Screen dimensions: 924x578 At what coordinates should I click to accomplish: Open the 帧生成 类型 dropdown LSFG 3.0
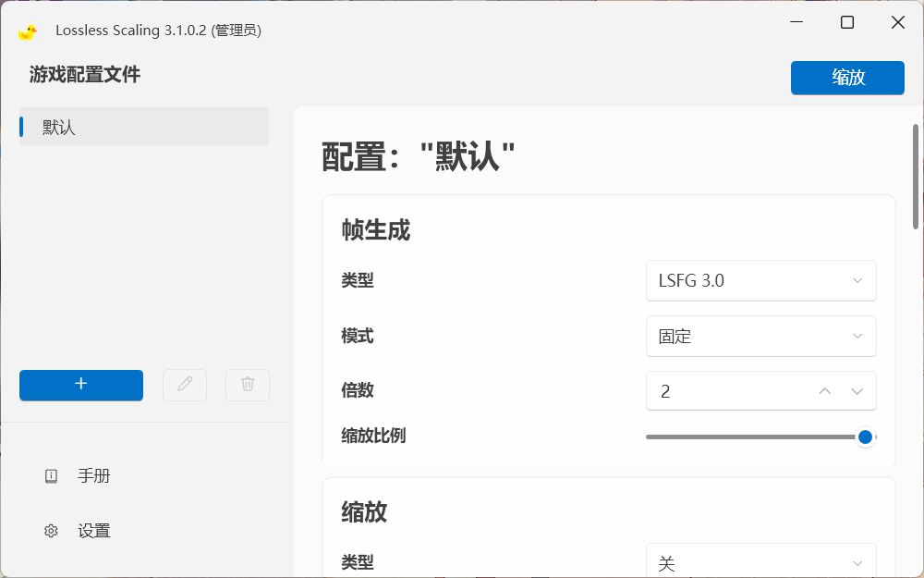(760, 281)
